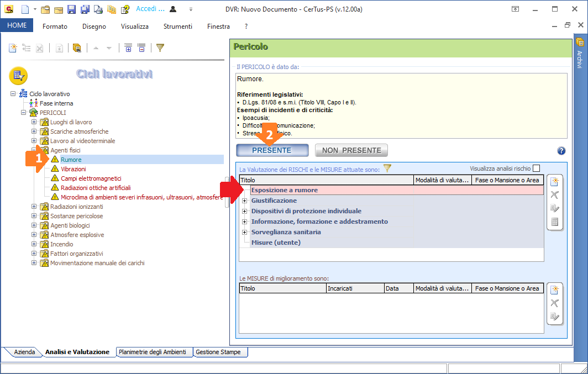Viewport: 588px width, 374px height.
Task: Expand the Giustificazione row
Action: pos(244,201)
